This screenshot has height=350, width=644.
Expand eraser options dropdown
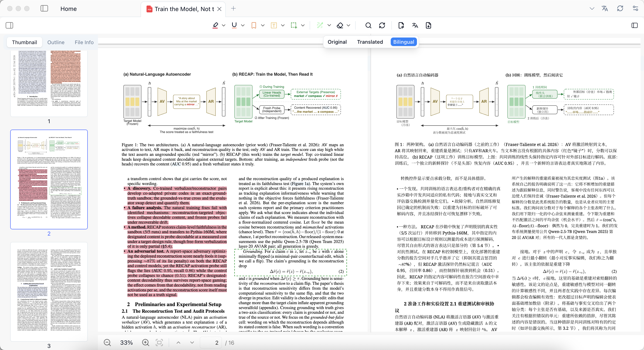(x=348, y=25)
